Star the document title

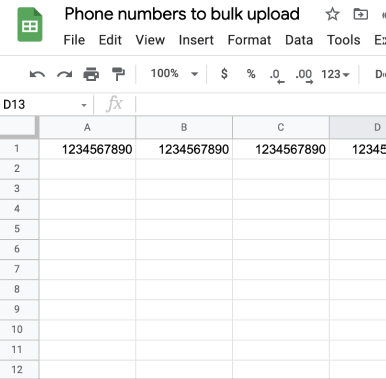tap(332, 14)
